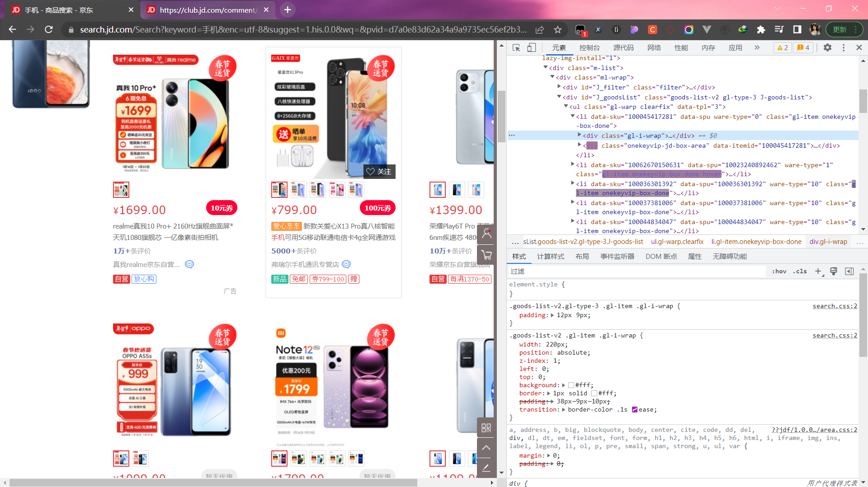Switch to the 控制台 tab
This screenshot has height=487, width=868.
pyautogui.click(x=590, y=47)
